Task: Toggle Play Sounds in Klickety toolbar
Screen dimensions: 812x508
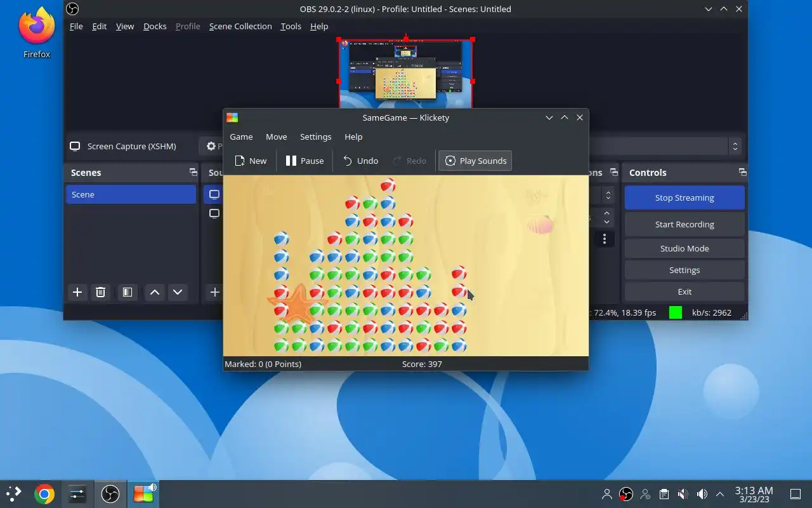Action: point(475,161)
